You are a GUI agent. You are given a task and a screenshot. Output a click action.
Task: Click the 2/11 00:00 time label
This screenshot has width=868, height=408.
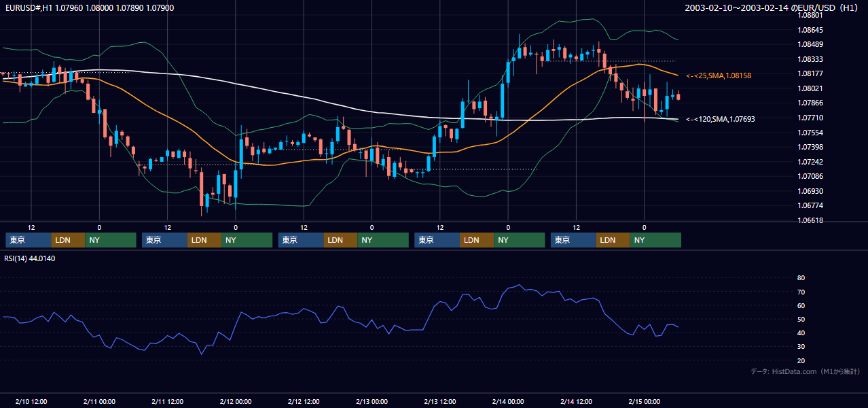(99, 401)
